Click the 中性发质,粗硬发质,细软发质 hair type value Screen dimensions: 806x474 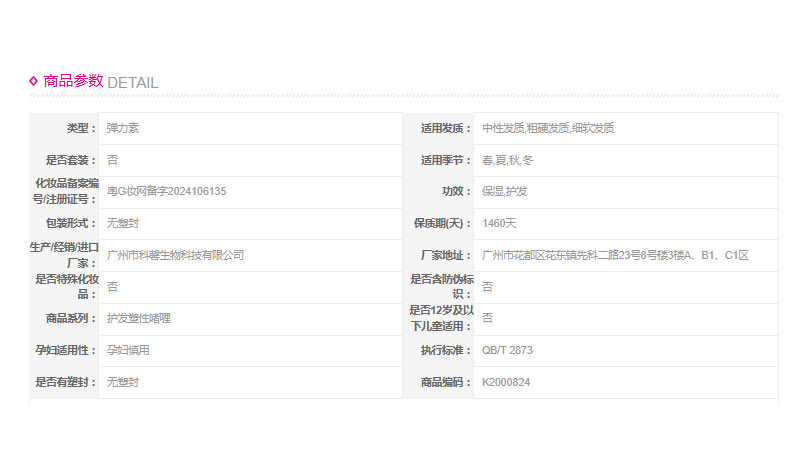coord(548,128)
